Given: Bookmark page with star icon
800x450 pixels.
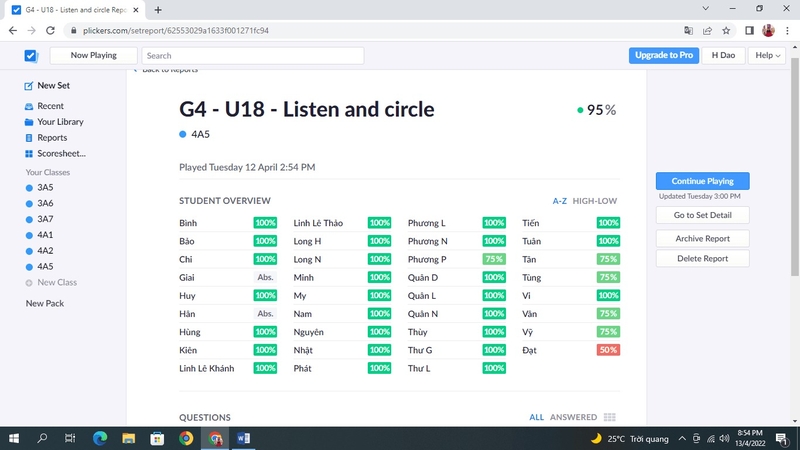Looking at the screenshot, I should coord(726,31).
